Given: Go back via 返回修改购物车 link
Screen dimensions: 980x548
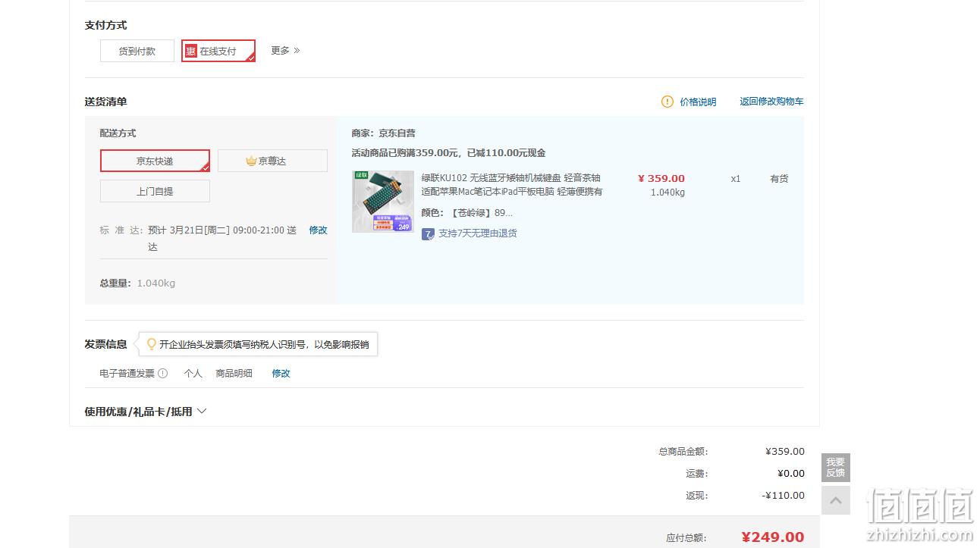Looking at the screenshot, I should 771,102.
